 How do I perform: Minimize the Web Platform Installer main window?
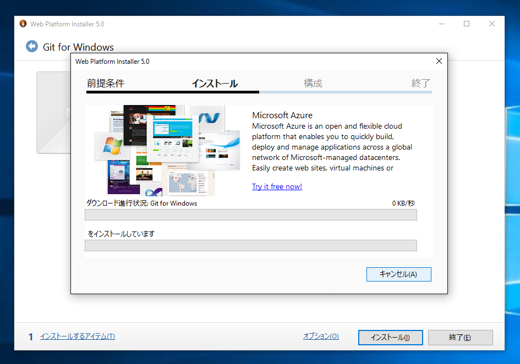point(442,24)
